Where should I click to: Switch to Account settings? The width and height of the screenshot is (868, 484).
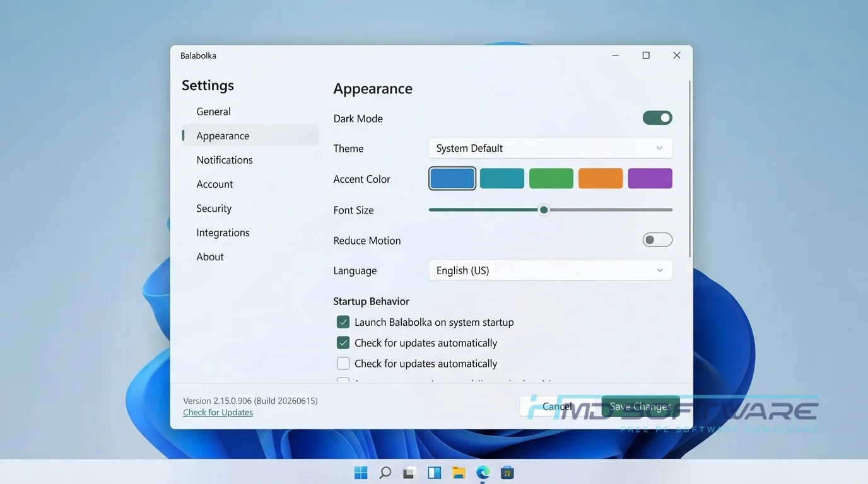pyautogui.click(x=250, y=184)
